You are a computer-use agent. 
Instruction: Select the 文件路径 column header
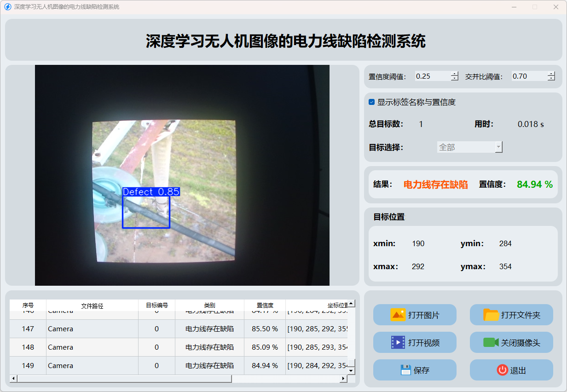[x=92, y=306]
